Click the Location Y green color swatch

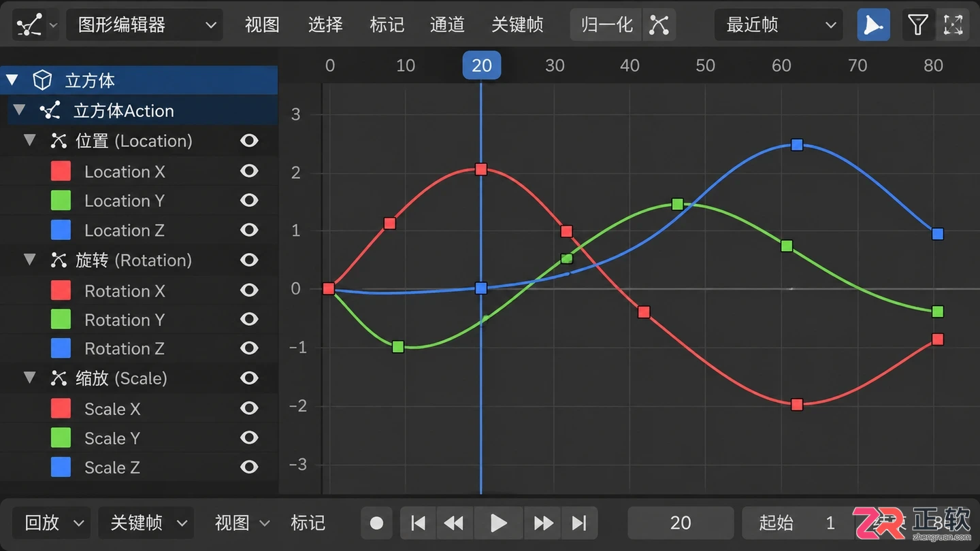pos(61,201)
